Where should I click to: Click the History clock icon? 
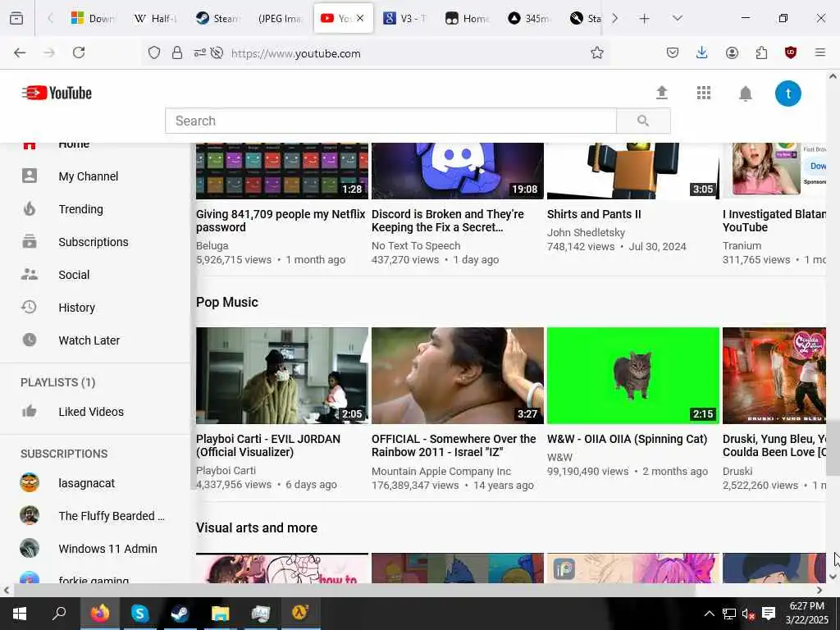[29, 307]
